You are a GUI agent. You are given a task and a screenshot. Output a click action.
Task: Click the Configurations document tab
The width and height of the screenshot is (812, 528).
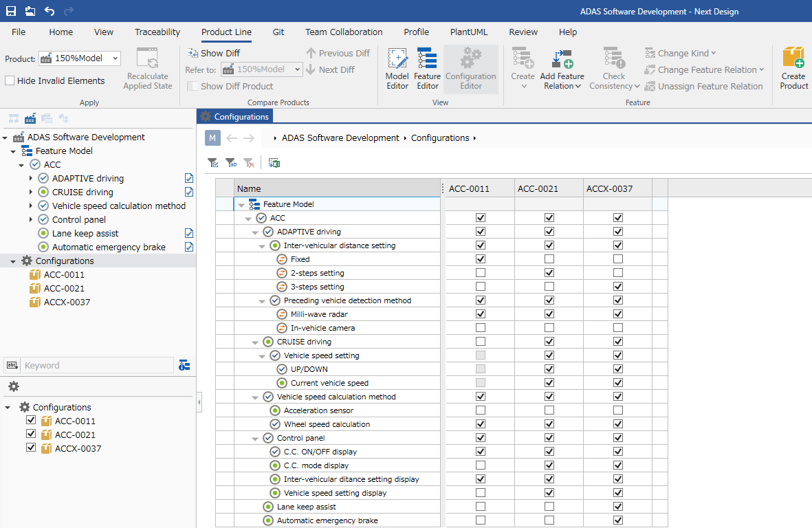point(235,116)
